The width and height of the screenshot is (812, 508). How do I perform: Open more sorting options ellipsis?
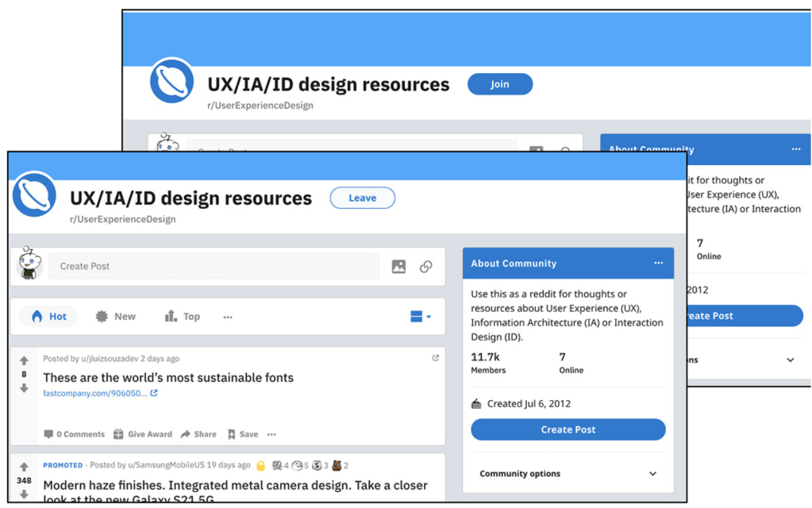coord(228,317)
